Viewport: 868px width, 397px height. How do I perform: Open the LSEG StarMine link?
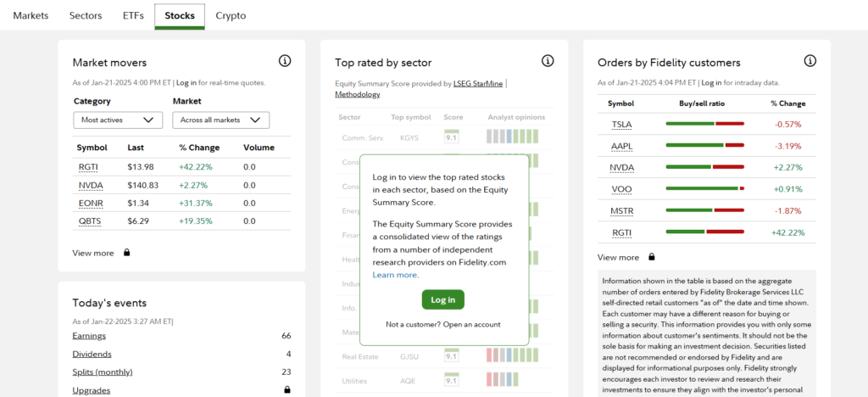click(478, 83)
